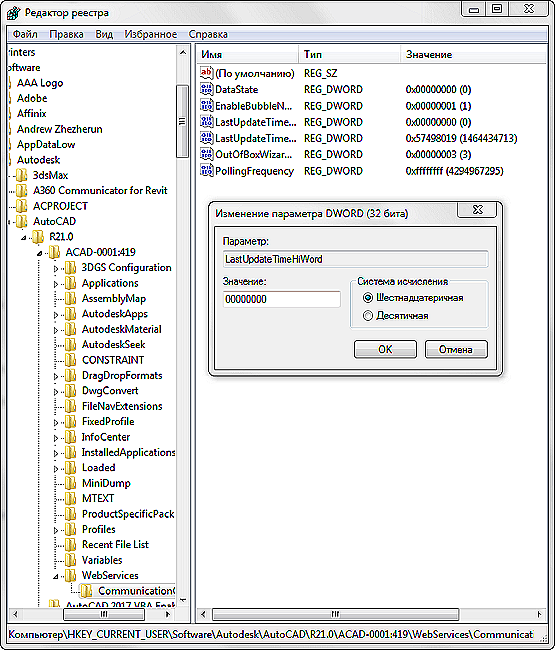Viewport: 555px width, 650px height.
Task: Click the values panel scroll-right arrow
Action: coord(539,614)
